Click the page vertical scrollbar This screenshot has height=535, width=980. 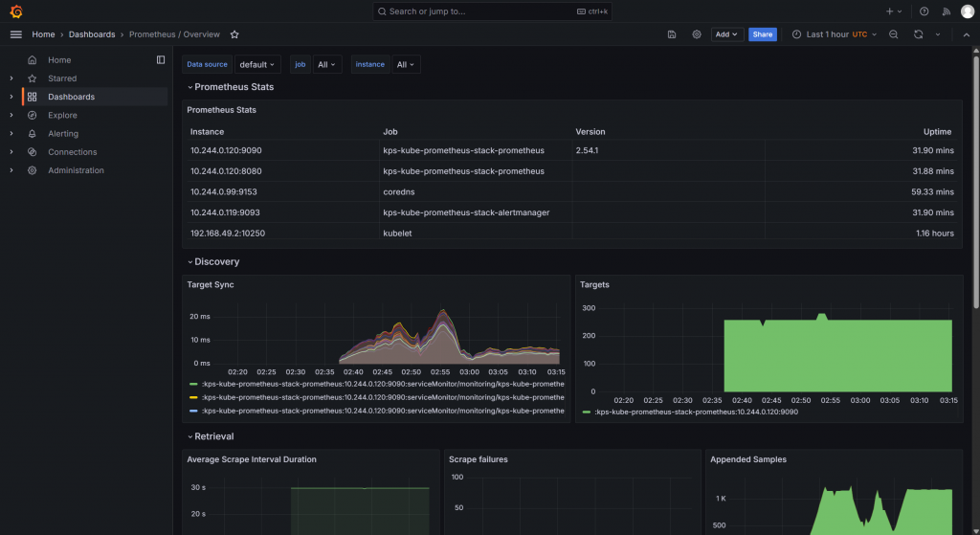[975, 181]
